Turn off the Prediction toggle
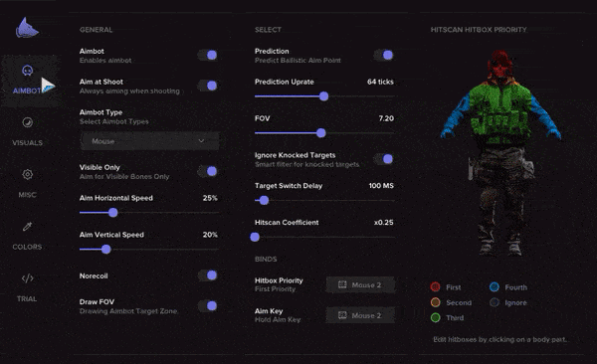The image size is (597, 364). pyautogui.click(x=384, y=56)
